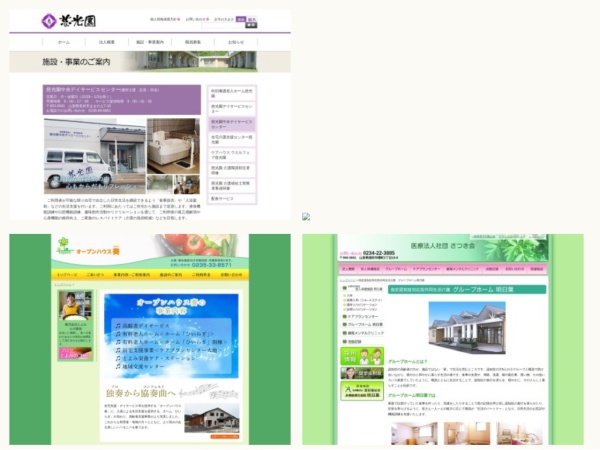Click the middle room photo at bottom of さつき会 page
Screen dimensions: 600x450
tap(467, 434)
